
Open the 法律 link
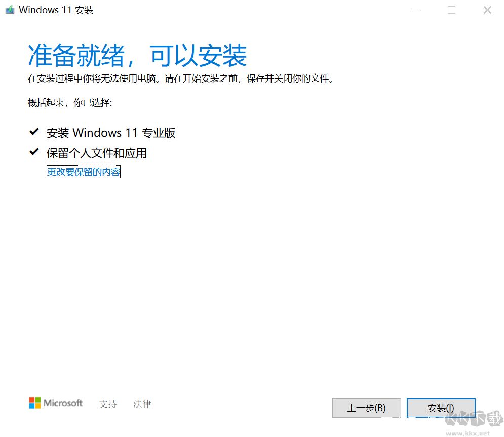point(142,404)
